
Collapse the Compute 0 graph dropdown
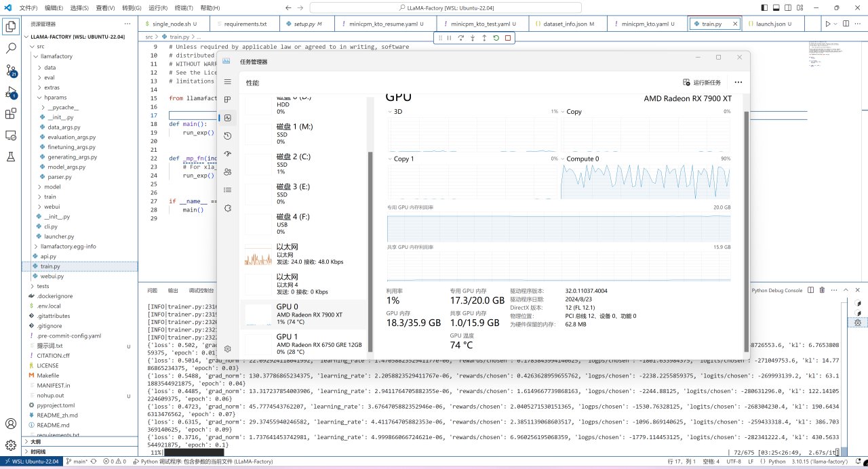(x=564, y=159)
